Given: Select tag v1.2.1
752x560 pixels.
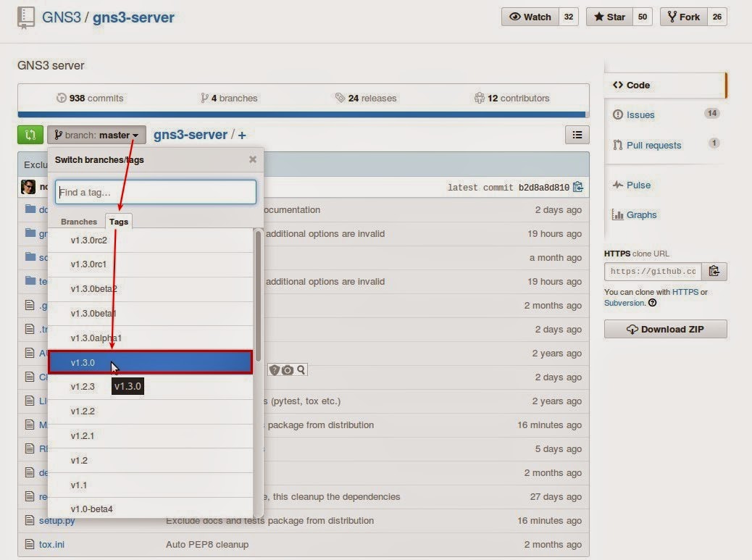Looking at the screenshot, I should coord(150,436).
